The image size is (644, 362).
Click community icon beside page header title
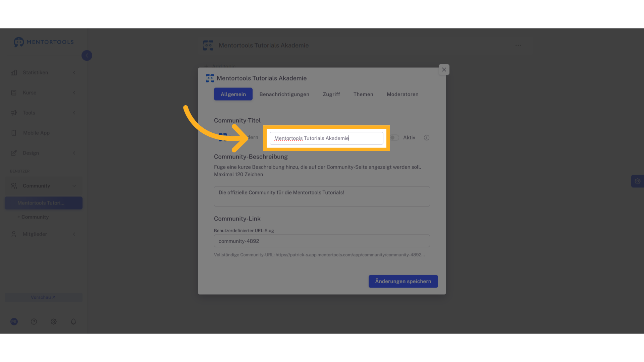coord(208,46)
